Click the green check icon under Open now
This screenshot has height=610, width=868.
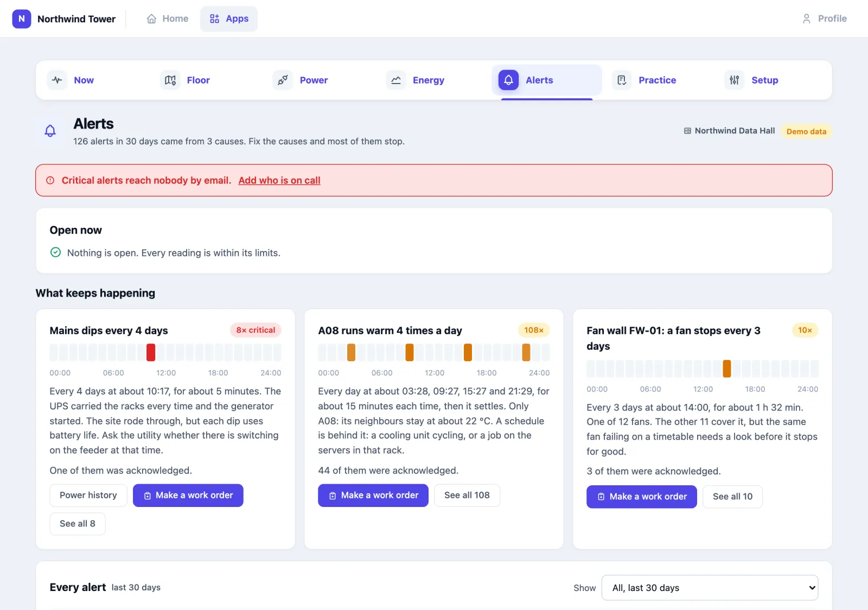pyautogui.click(x=55, y=252)
